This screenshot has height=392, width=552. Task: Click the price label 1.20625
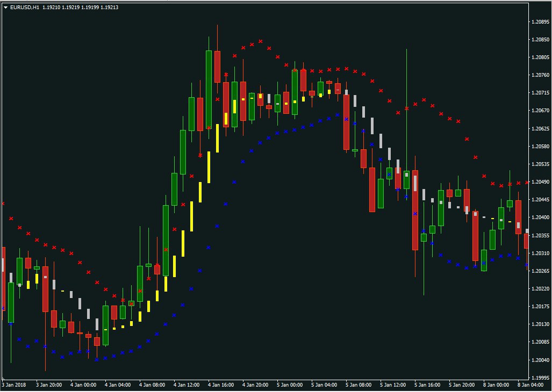[x=540, y=129]
